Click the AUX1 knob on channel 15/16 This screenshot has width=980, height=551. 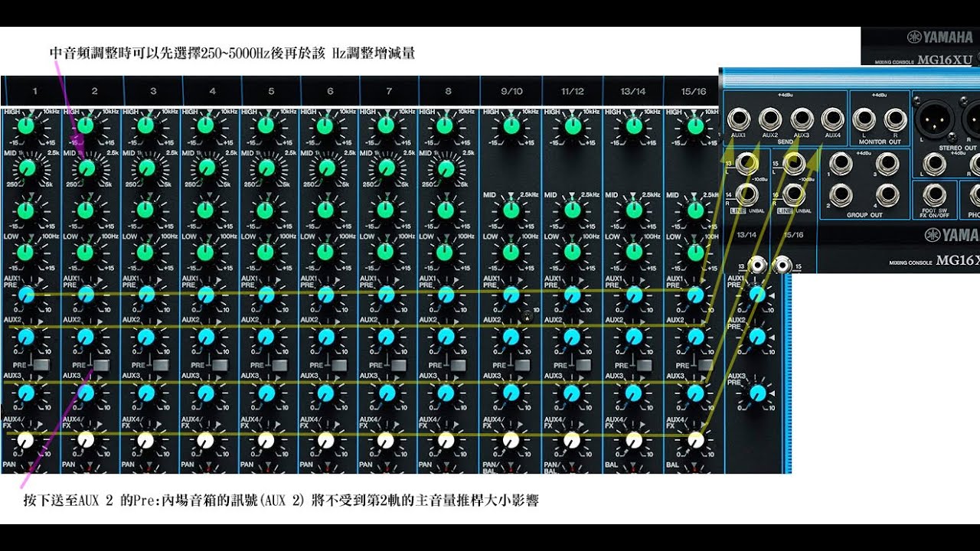click(x=695, y=295)
